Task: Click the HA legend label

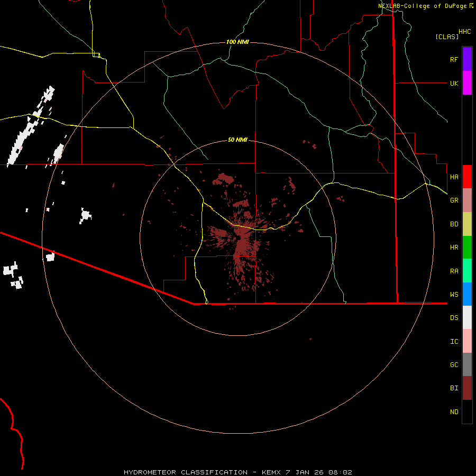Action: pyautogui.click(x=454, y=177)
